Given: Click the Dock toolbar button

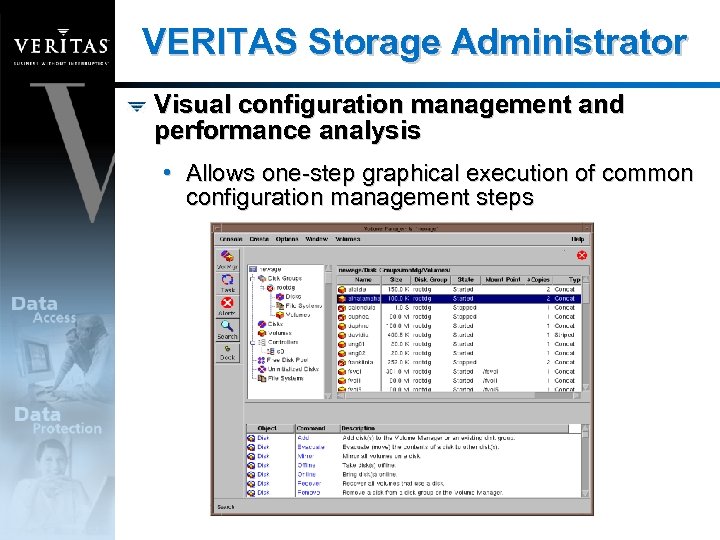Looking at the screenshot, I should click(227, 352).
